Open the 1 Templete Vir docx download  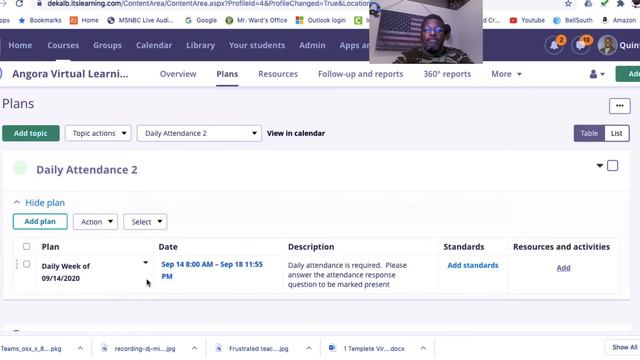(367, 349)
